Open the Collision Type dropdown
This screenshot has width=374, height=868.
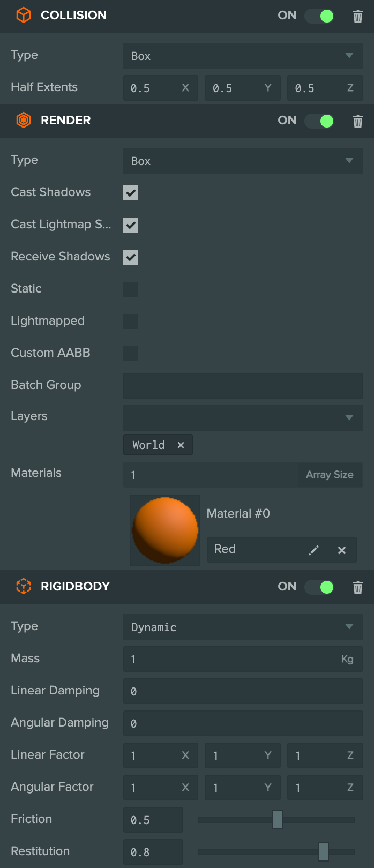(243, 56)
